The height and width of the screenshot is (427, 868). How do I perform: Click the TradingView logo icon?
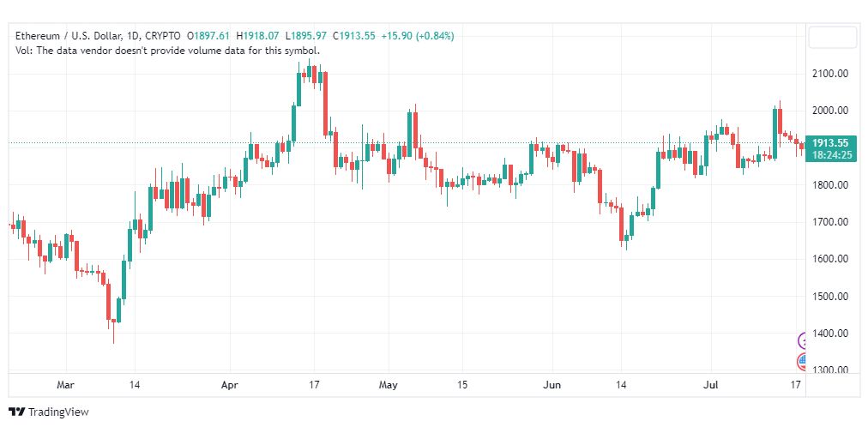pos(17,412)
